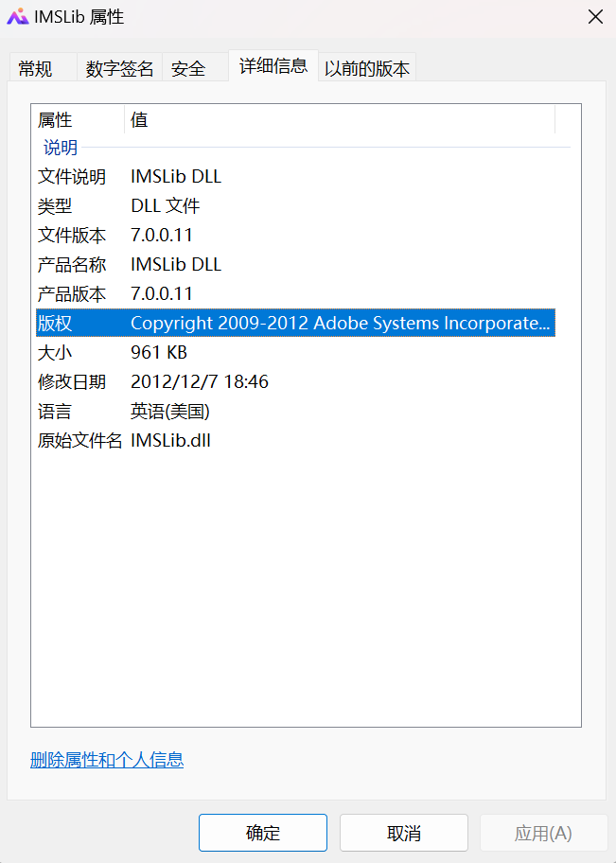Select the 文件版本 row label
This screenshot has width=616, height=863.
point(72,235)
